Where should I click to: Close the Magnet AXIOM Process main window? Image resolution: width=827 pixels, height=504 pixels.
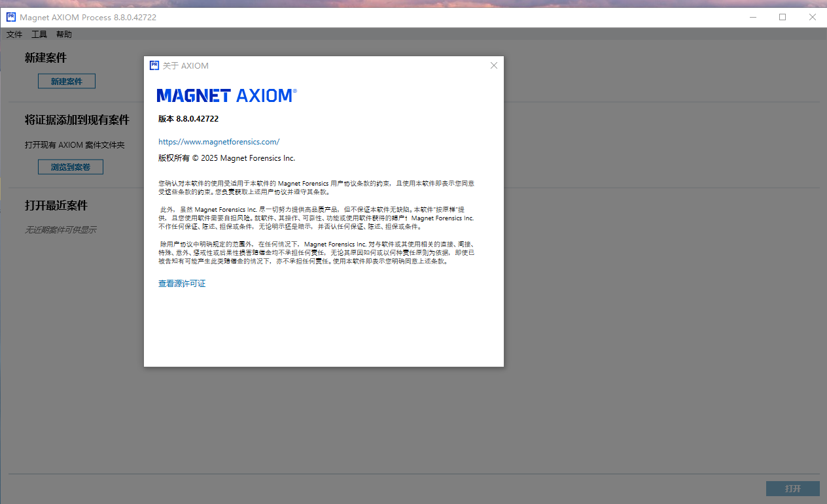pos(813,17)
